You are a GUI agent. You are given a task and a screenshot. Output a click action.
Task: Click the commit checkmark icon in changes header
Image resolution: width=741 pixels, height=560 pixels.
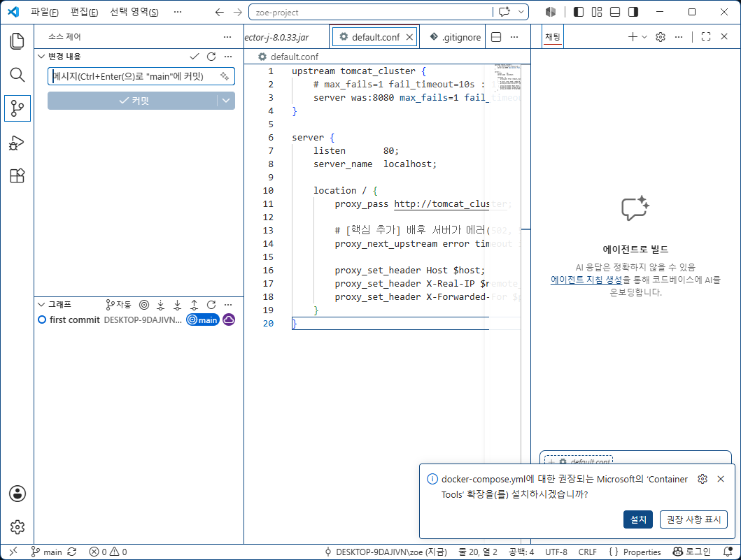pyautogui.click(x=195, y=57)
